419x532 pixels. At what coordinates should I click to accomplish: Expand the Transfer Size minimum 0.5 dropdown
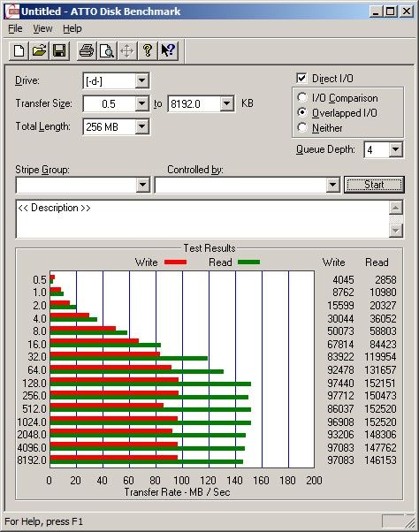141,103
